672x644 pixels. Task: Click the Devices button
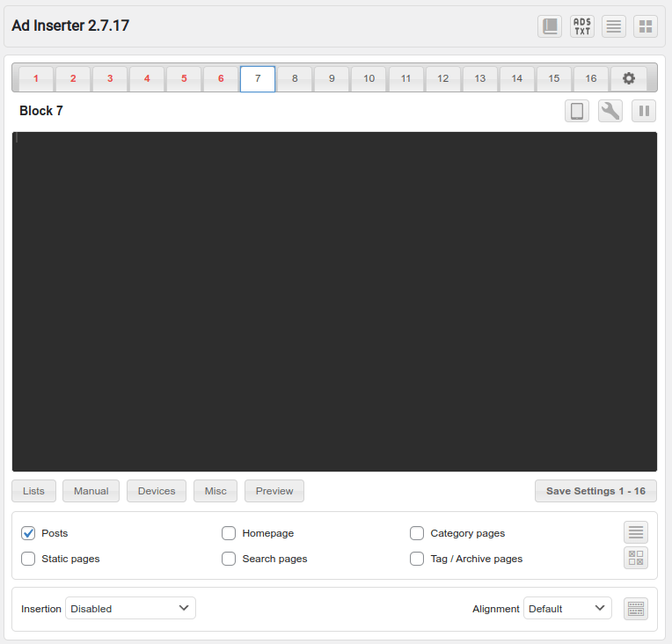[157, 491]
